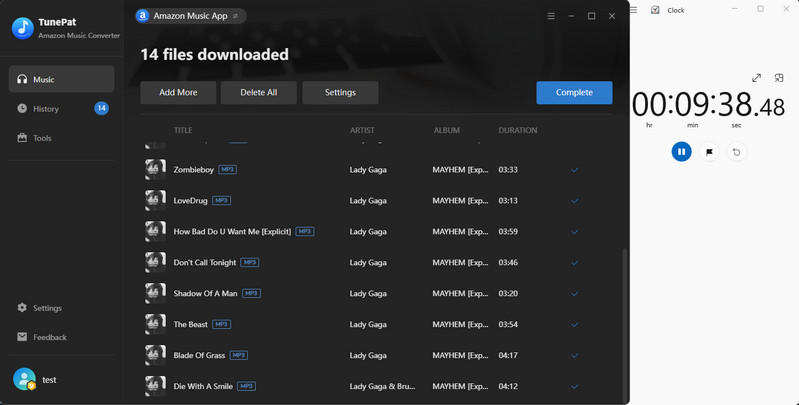Image resolution: width=799 pixels, height=405 pixels.
Task: Click Add More button
Action: pyautogui.click(x=178, y=92)
